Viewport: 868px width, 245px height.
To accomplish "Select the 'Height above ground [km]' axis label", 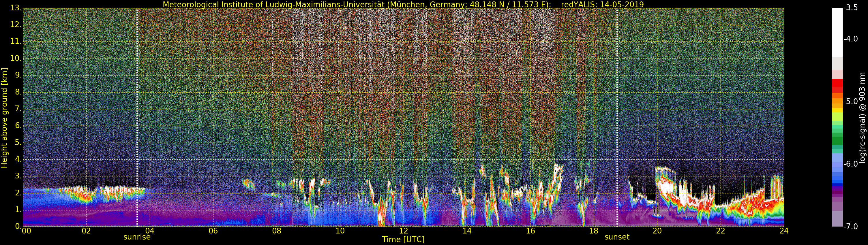I will (4, 118).
